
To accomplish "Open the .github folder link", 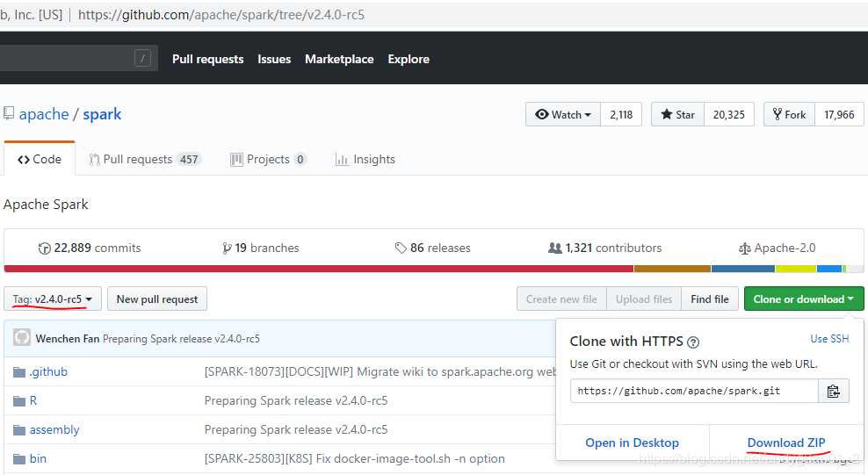I will click(x=48, y=371).
